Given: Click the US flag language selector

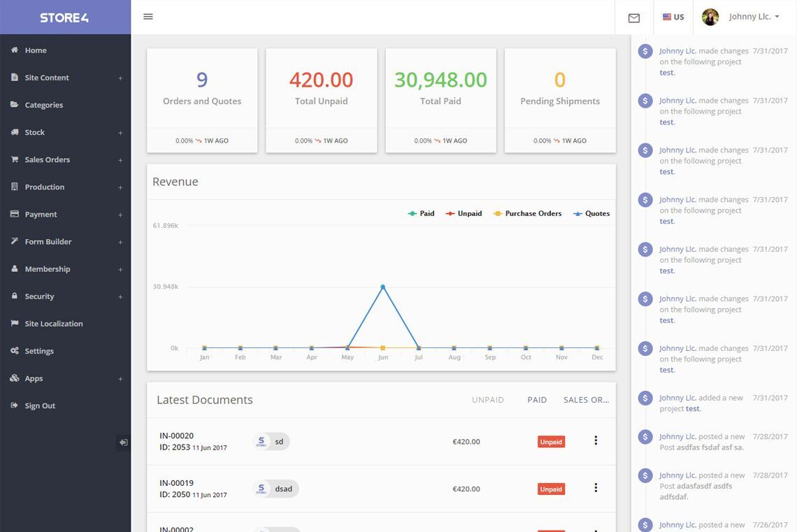Looking at the screenshot, I should (673, 17).
